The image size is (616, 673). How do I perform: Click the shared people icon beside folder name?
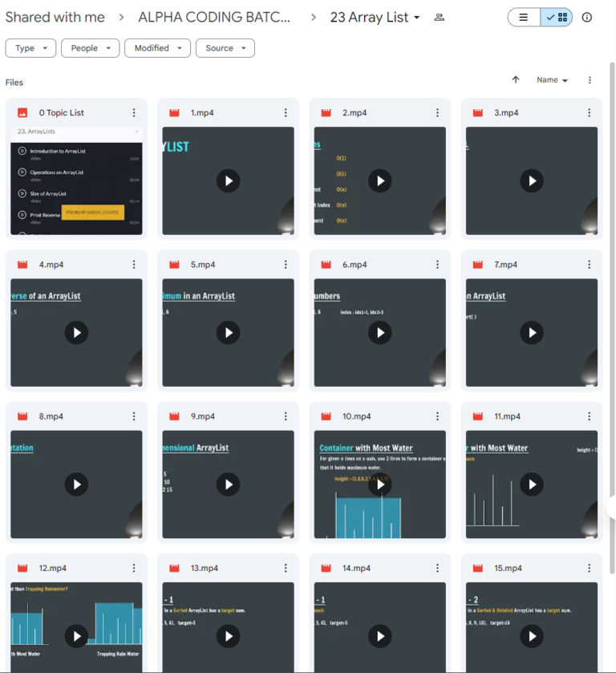point(439,18)
